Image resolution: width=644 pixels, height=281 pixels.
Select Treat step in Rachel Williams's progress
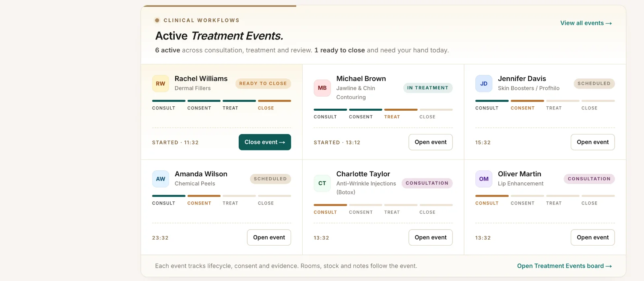[239, 105]
